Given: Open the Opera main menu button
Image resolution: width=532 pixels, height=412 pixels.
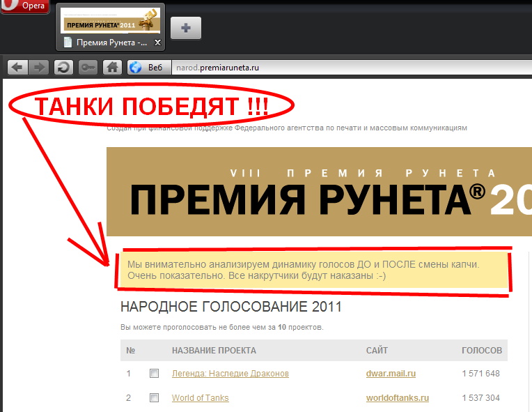Looking at the screenshot, I should [24, 6].
